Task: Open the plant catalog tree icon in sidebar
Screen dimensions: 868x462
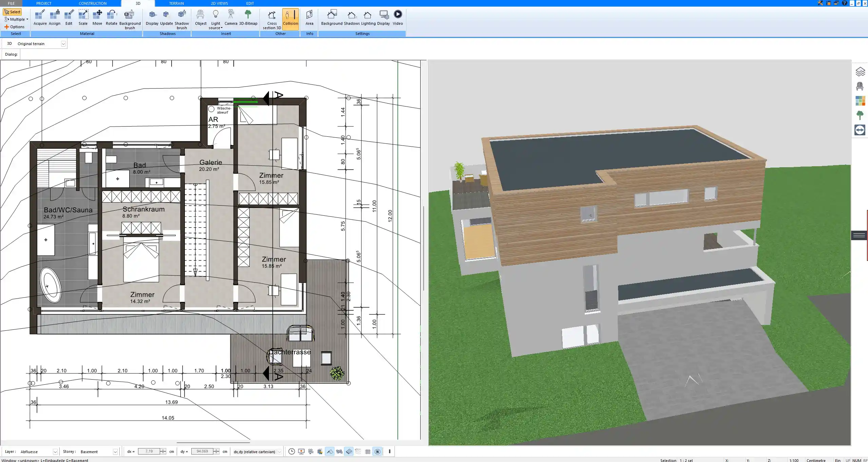Action: tap(860, 115)
